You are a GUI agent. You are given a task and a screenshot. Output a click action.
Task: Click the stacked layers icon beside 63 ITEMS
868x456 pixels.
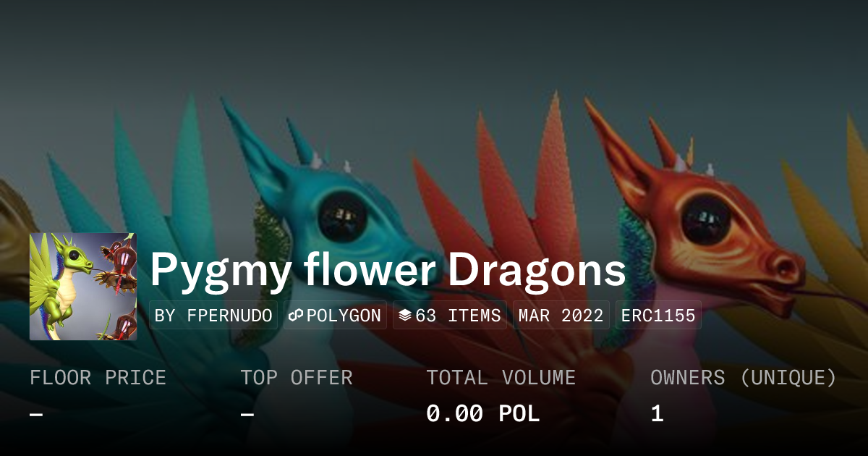tap(405, 316)
